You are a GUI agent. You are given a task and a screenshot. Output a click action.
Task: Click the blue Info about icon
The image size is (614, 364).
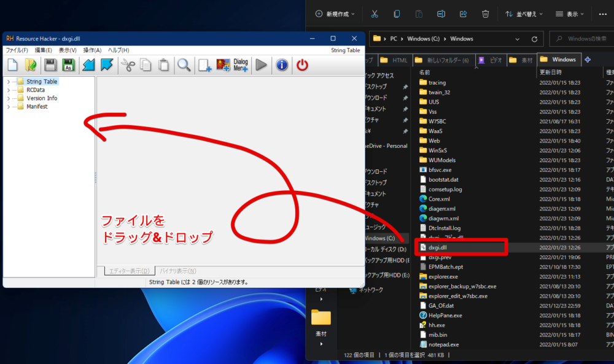click(282, 65)
